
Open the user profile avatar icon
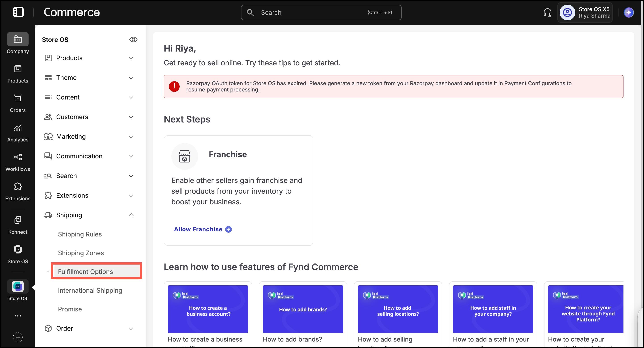coord(567,12)
